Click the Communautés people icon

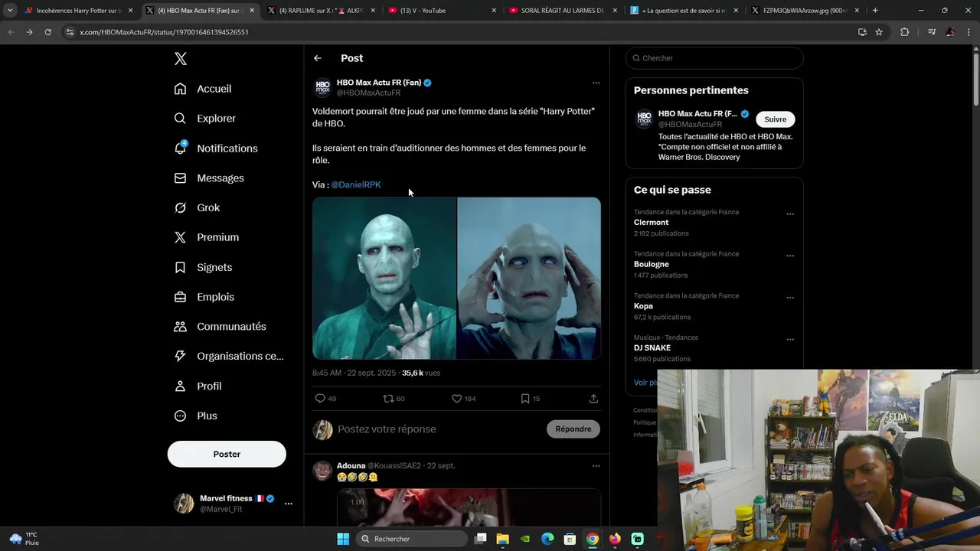pos(180,327)
